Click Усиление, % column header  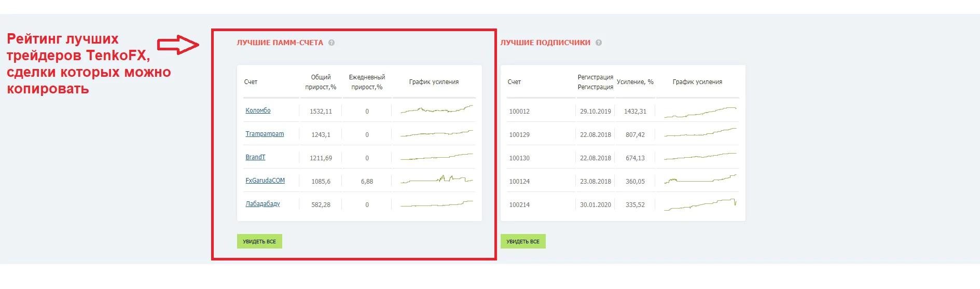coord(635,82)
